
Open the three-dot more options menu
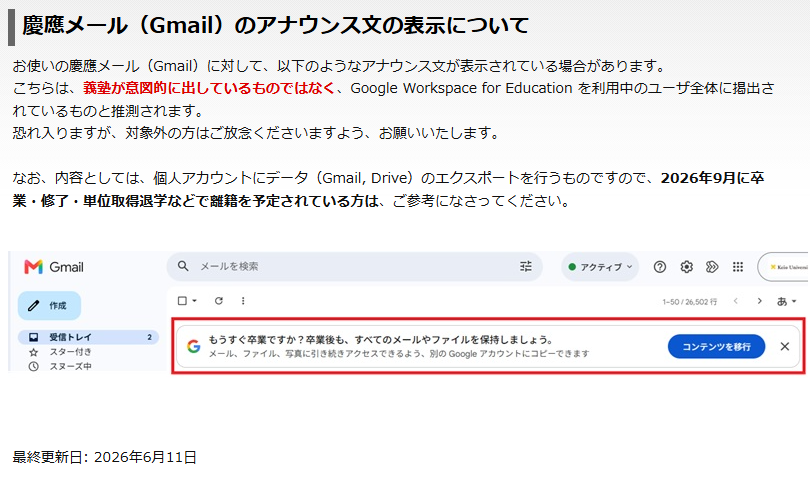(243, 301)
